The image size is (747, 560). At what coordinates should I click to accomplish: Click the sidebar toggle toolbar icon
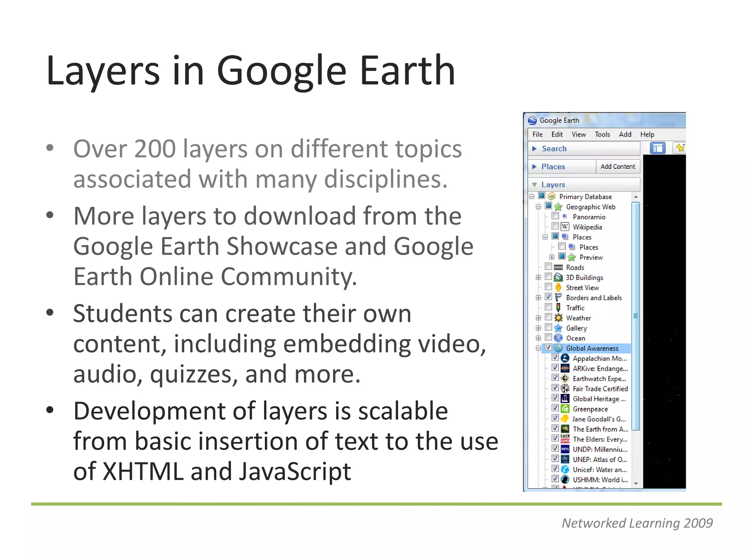click(x=658, y=148)
